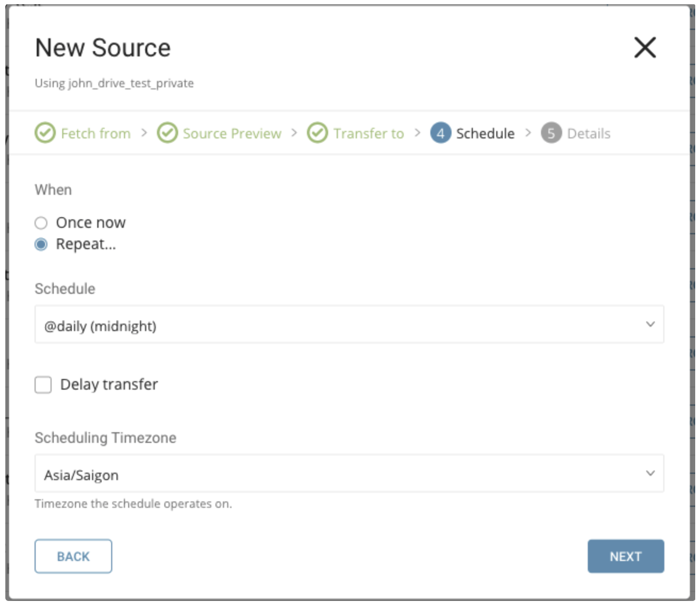The image size is (700, 610).
Task: Open the Schedule dropdown showing @daily (midnight)
Action: 340,325
